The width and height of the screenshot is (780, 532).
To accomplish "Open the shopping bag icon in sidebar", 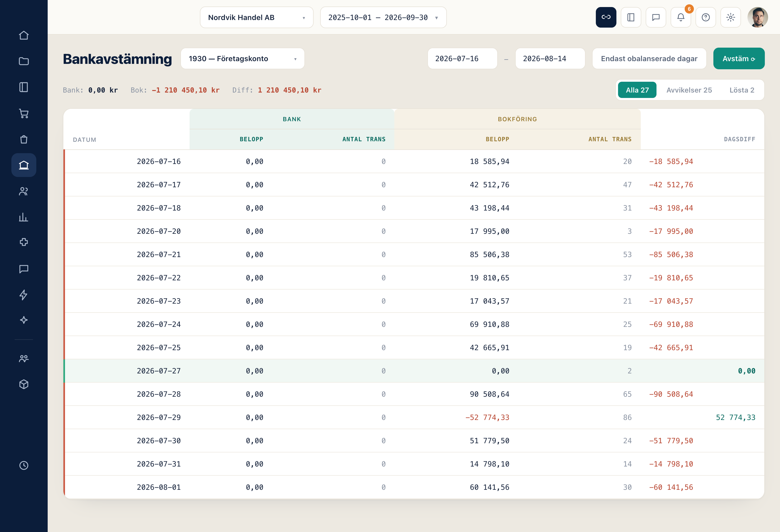I will point(24,139).
